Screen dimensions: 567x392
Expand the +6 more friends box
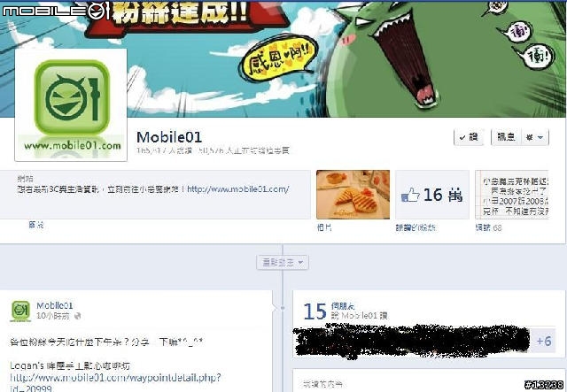(543, 341)
